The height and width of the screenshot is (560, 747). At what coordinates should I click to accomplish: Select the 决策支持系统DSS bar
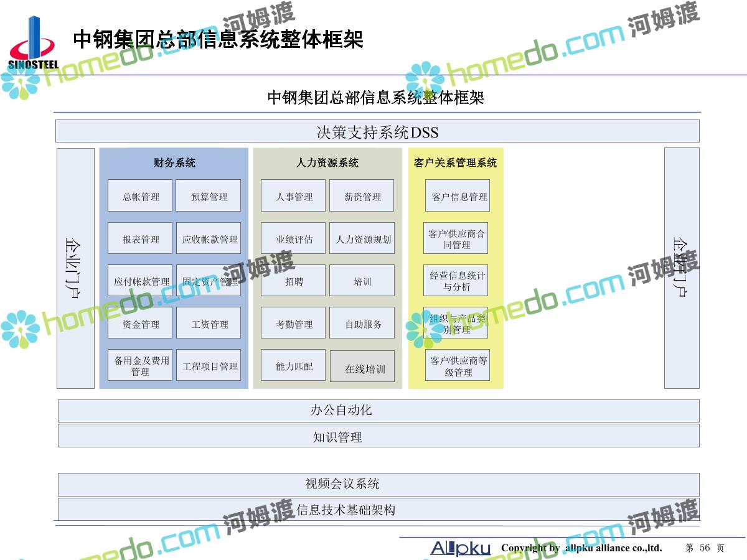(x=377, y=131)
